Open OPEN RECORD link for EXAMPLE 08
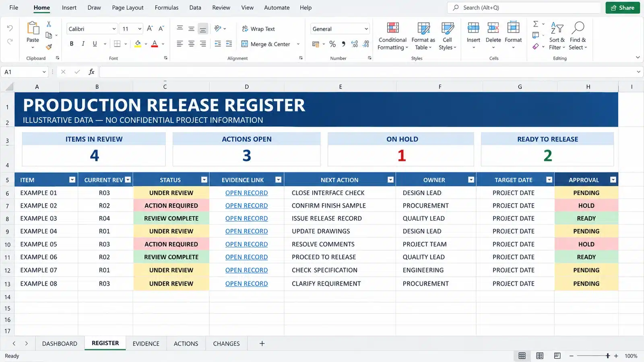 [x=246, y=284]
